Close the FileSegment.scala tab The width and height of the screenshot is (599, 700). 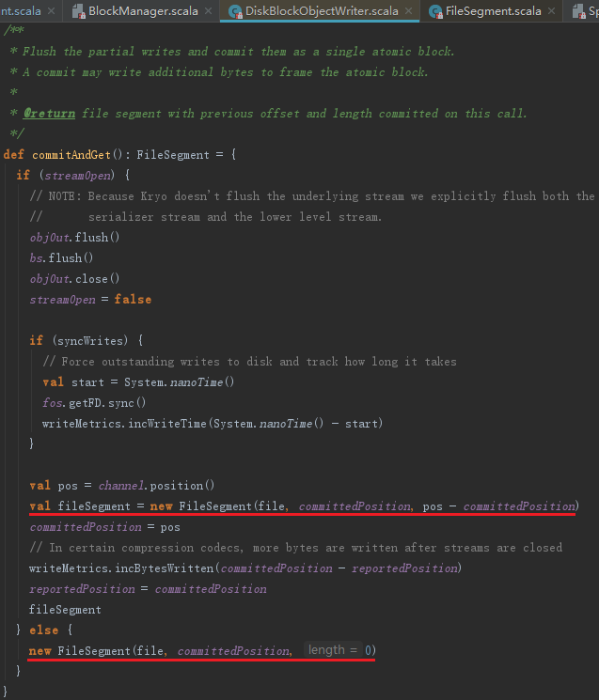[551, 10]
